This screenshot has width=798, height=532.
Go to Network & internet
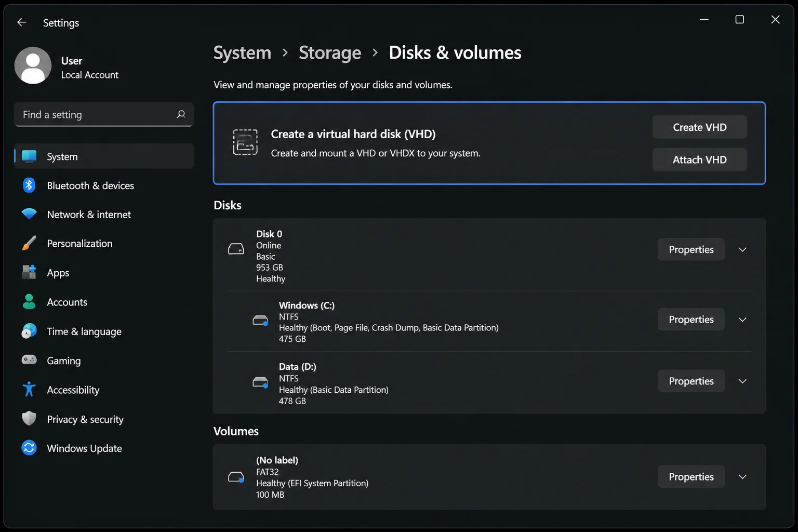point(104,214)
